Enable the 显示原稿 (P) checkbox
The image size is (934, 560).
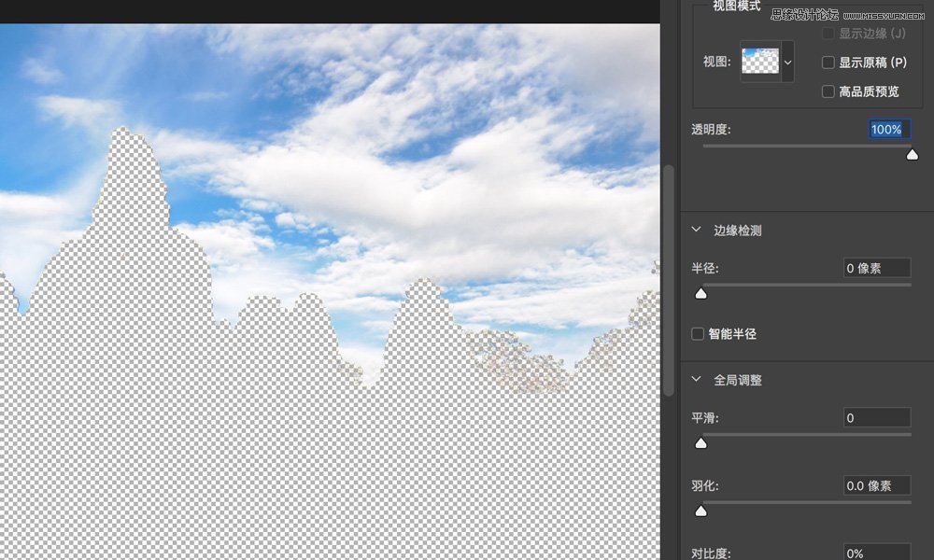pyautogui.click(x=827, y=63)
